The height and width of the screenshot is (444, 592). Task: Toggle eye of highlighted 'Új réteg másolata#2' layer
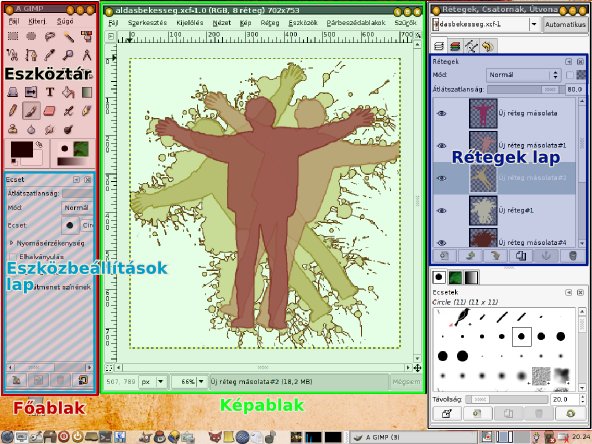441,178
